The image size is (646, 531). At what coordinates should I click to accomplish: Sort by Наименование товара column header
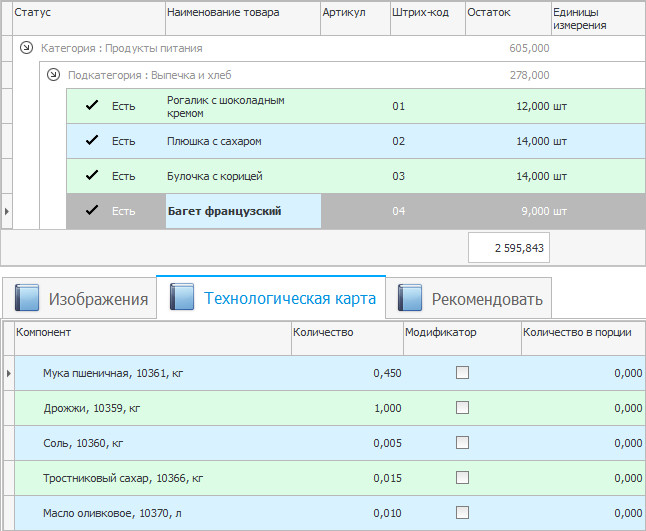pyautogui.click(x=243, y=19)
